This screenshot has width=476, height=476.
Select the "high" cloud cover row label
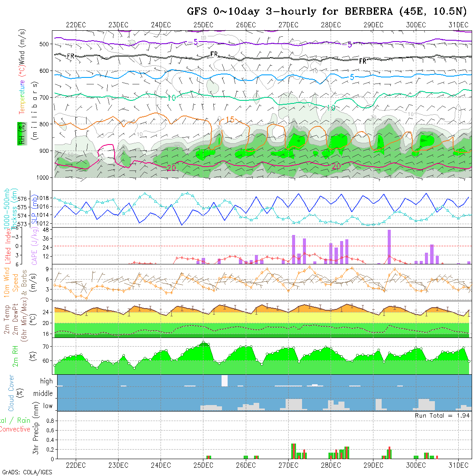[46, 381]
